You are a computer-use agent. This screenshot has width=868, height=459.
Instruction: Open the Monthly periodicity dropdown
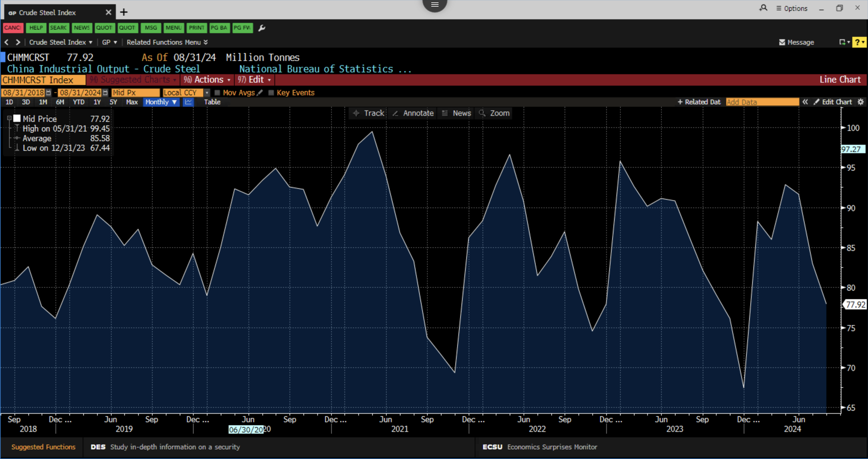161,102
